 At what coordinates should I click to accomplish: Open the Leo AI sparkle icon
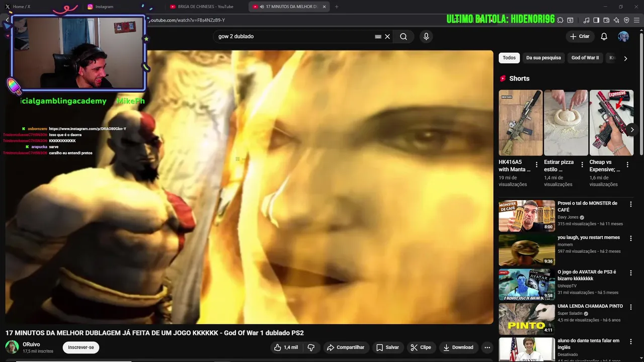616,20
